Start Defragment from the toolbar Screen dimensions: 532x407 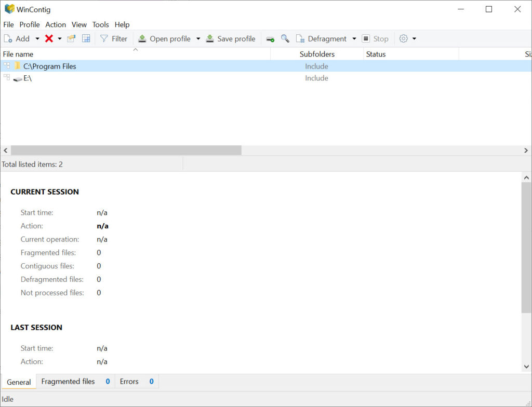click(x=321, y=38)
